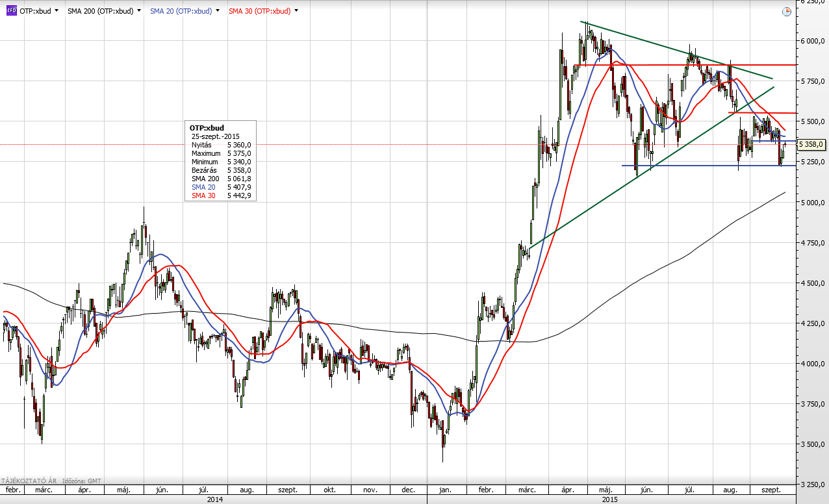
Task: Click the 6 000,0 price axis label
Action: pyautogui.click(x=812, y=41)
